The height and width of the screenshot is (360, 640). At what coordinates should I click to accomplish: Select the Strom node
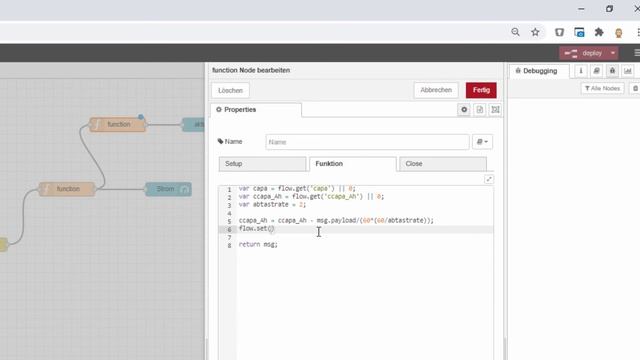pyautogui.click(x=168, y=189)
